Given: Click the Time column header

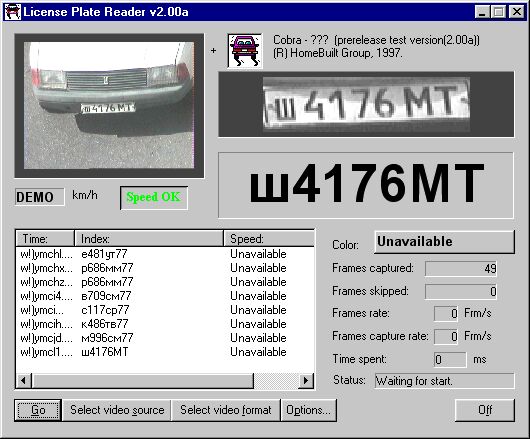Looking at the screenshot, I should tap(45, 239).
